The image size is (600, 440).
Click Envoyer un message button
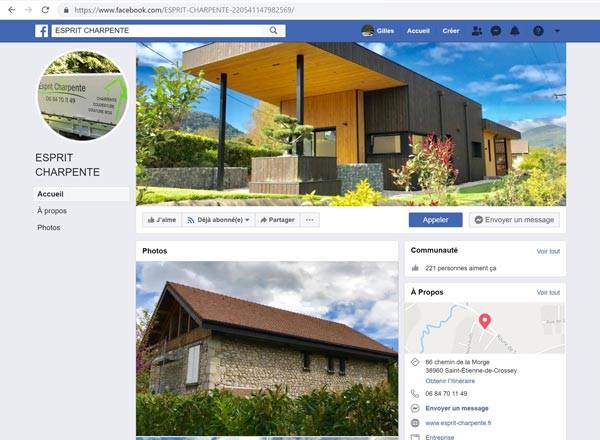coord(514,220)
